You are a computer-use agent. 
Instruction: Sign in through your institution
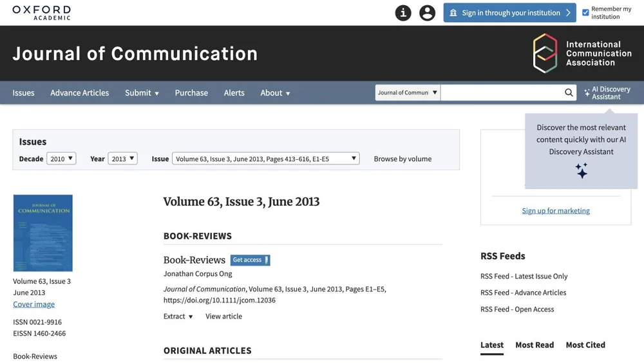point(509,13)
